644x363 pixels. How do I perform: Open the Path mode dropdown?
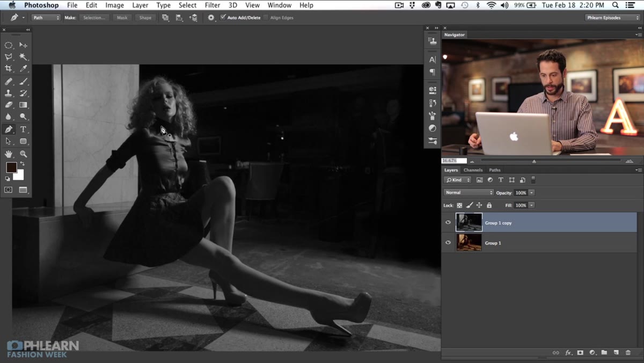pos(46,18)
